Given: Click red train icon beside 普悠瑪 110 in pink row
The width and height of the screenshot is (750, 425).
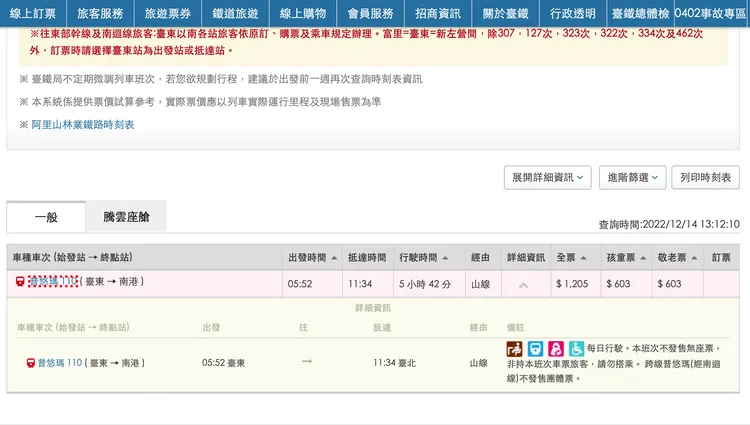Looking at the screenshot, I should pos(20,282).
